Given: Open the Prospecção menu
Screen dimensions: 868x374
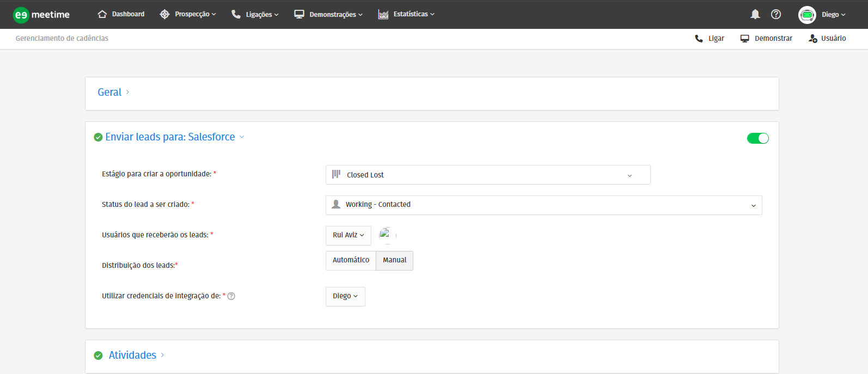Looking at the screenshot, I should [195, 14].
